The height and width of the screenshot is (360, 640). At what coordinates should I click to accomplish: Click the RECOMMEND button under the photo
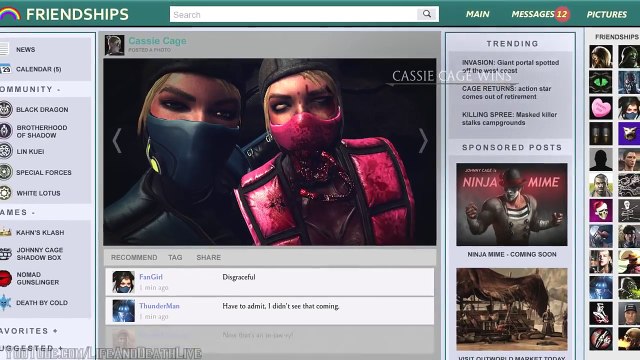click(x=134, y=258)
